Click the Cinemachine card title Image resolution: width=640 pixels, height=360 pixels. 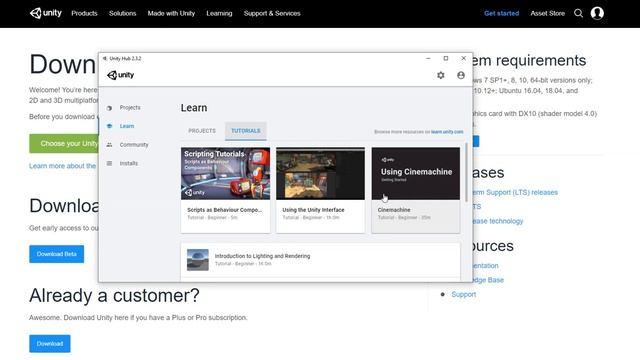(394, 210)
